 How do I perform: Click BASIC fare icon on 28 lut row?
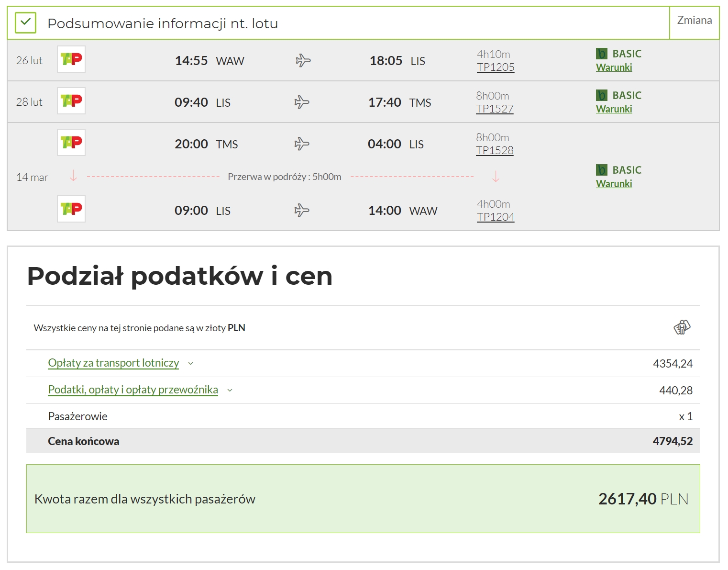click(x=602, y=95)
